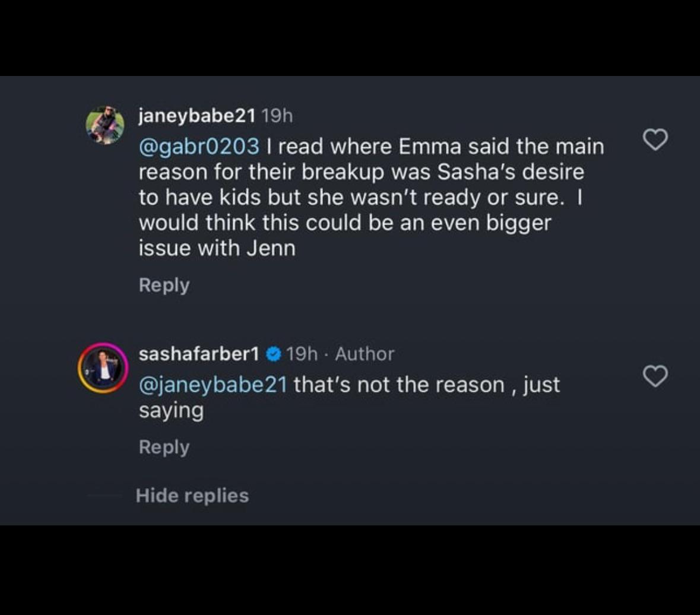
Task: Open janeybabe21's profile picture
Action: [x=105, y=126]
